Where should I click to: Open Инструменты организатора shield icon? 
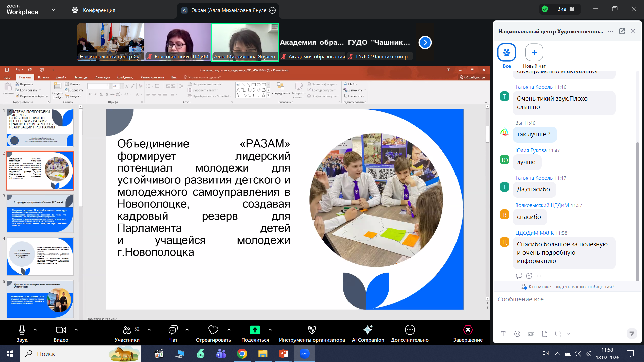312,330
